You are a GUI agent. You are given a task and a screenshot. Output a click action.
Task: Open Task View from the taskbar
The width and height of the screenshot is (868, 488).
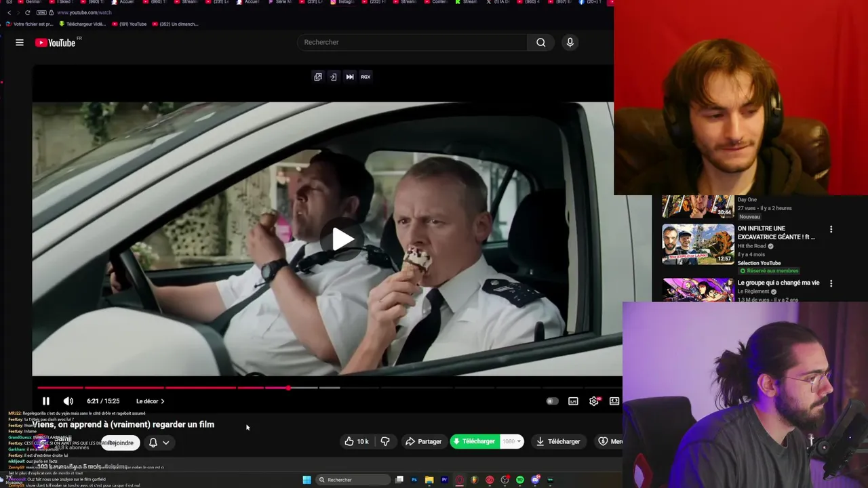(399, 480)
